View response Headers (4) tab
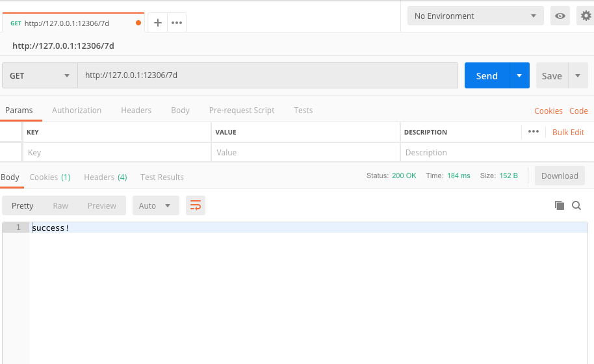Image resolution: width=594 pixels, height=364 pixels. pyautogui.click(x=105, y=177)
